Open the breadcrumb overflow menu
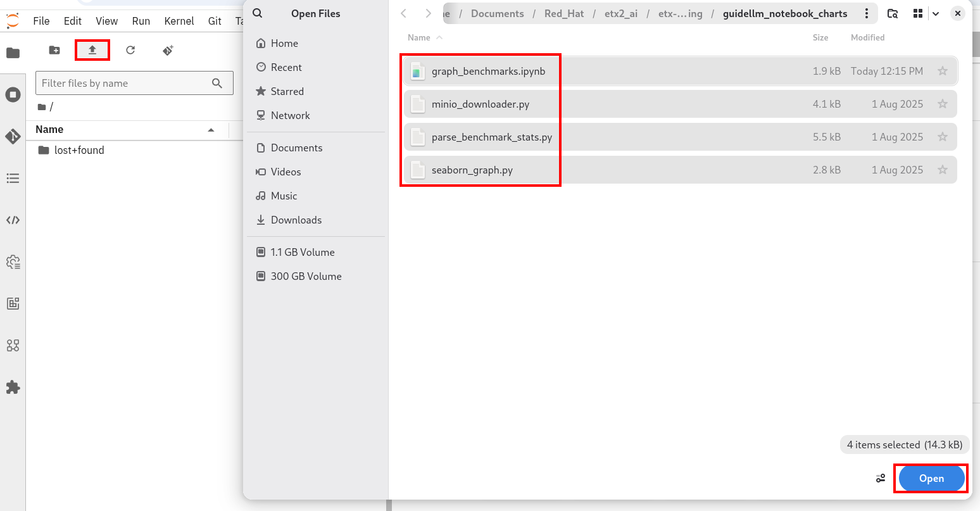This screenshot has height=511, width=980. coord(867,13)
